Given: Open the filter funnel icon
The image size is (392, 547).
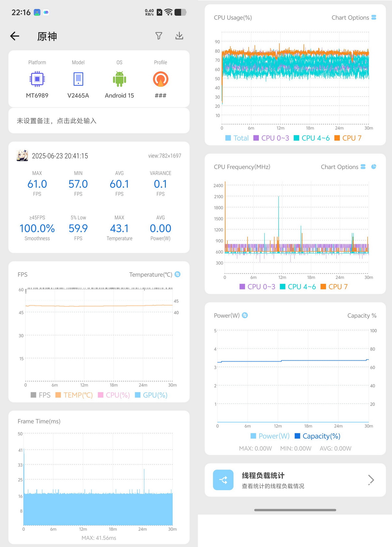Looking at the screenshot, I should pos(159,36).
